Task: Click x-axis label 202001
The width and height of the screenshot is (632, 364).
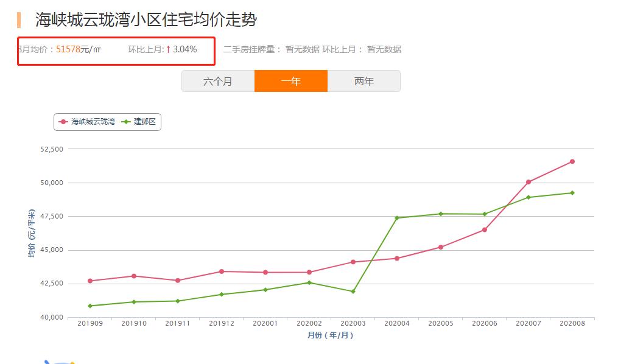Action: (x=265, y=323)
